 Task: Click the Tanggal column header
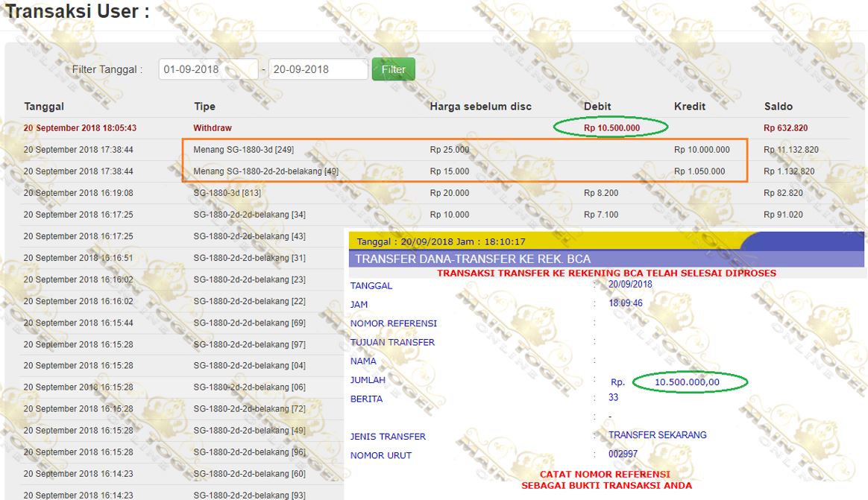pyautogui.click(x=44, y=107)
